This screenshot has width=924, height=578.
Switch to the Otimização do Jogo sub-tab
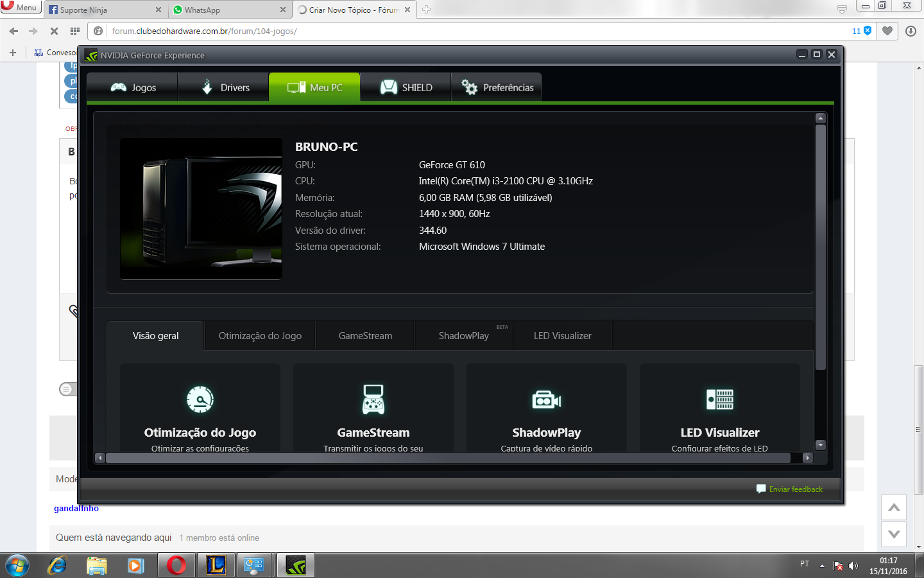click(260, 336)
